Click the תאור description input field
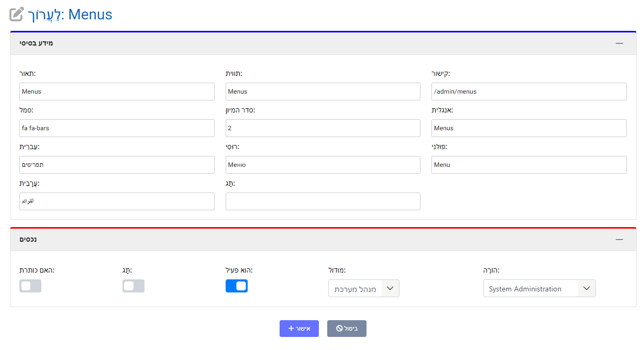 coord(117,92)
